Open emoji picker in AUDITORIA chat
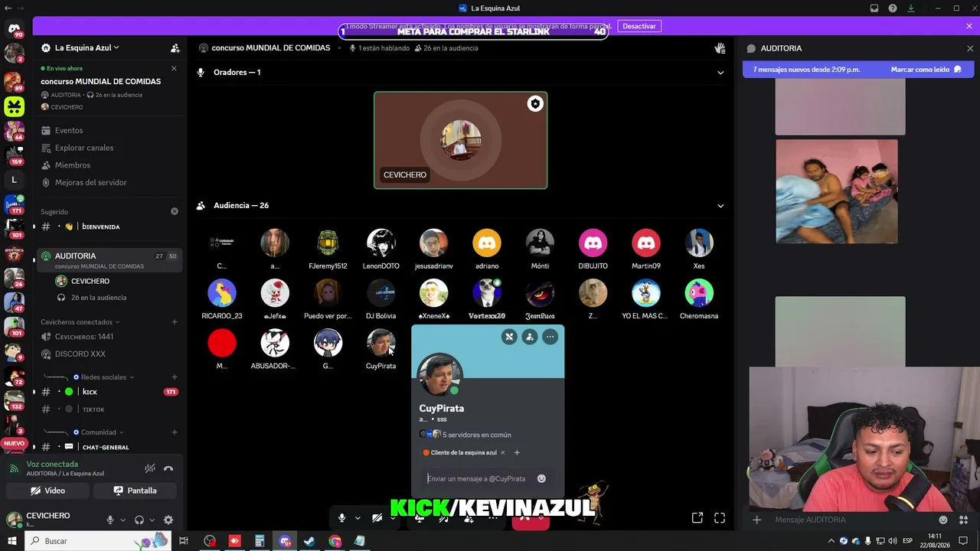The width and height of the screenshot is (980, 551). tap(943, 520)
